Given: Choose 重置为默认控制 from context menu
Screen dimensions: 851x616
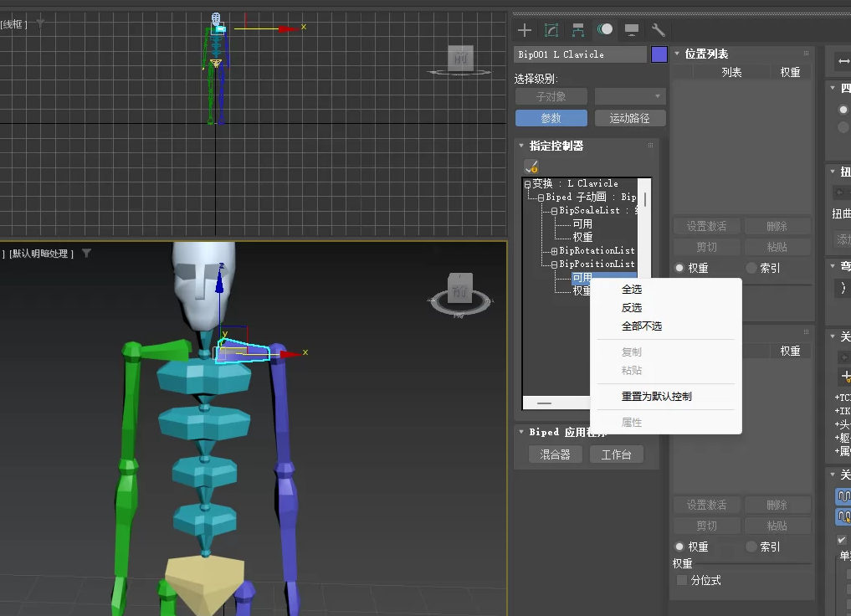Looking at the screenshot, I should (x=656, y=396).
